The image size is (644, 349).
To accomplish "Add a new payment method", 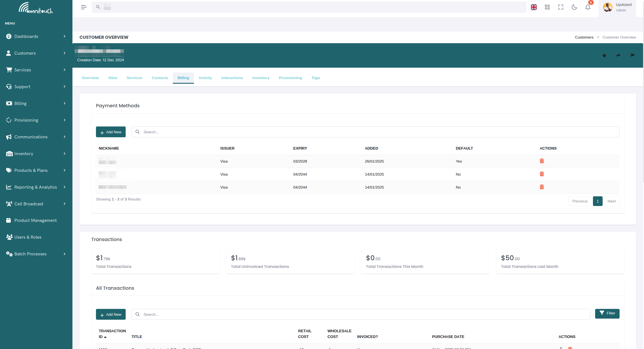I will [111, 132].
